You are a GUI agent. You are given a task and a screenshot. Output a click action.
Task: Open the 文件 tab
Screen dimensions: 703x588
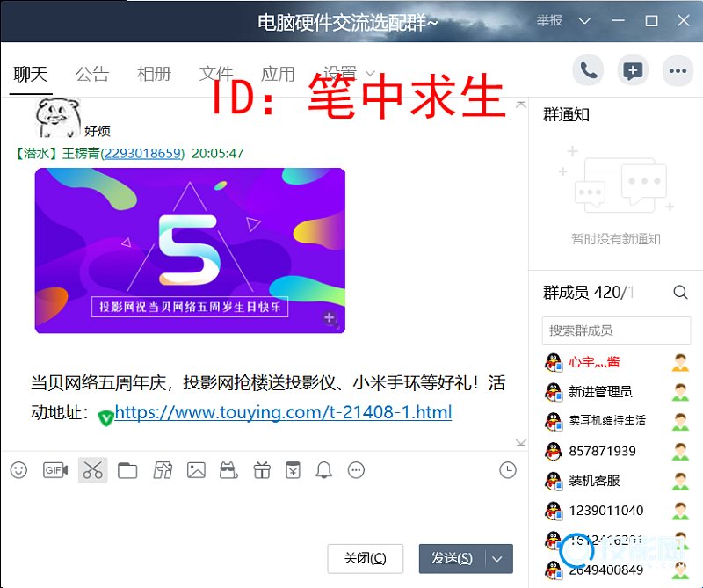click(x=216, y=74)
